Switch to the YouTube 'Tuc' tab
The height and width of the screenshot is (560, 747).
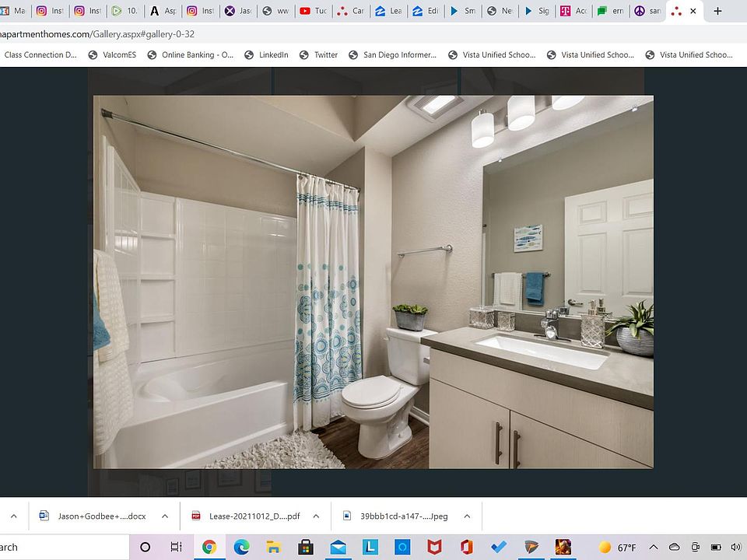point(314,10)
